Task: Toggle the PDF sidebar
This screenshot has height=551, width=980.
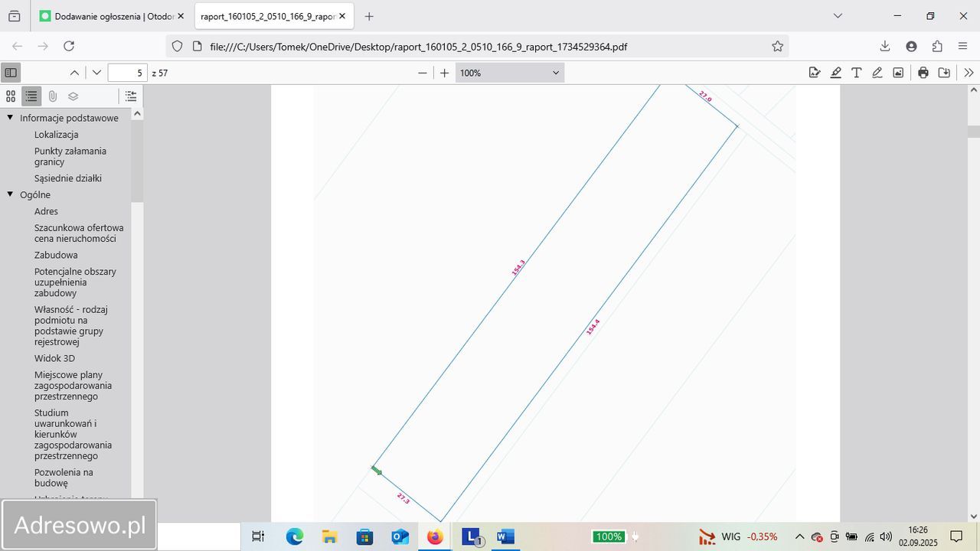Action: click(x=11, y=73)
